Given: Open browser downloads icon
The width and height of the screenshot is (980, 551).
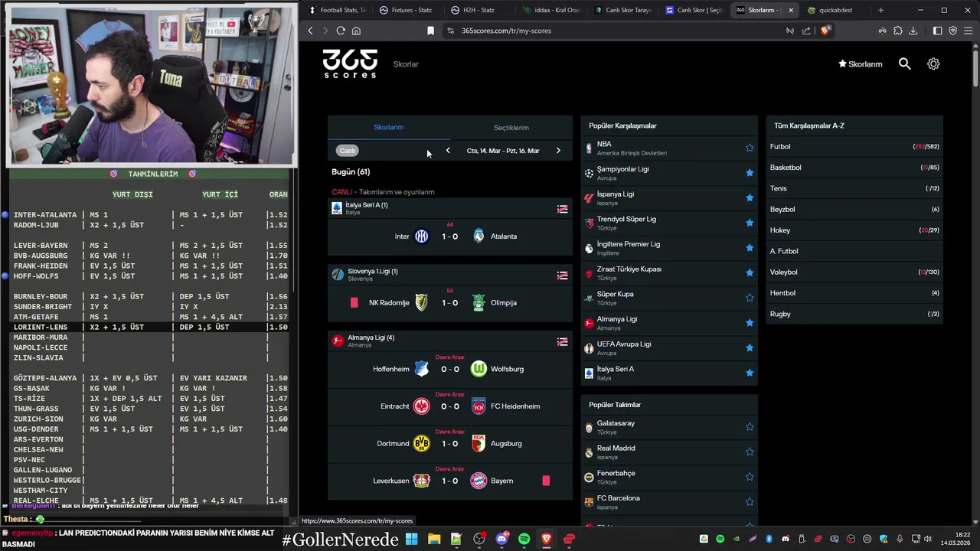Looking at the screenshot, I should coord(913,31).
